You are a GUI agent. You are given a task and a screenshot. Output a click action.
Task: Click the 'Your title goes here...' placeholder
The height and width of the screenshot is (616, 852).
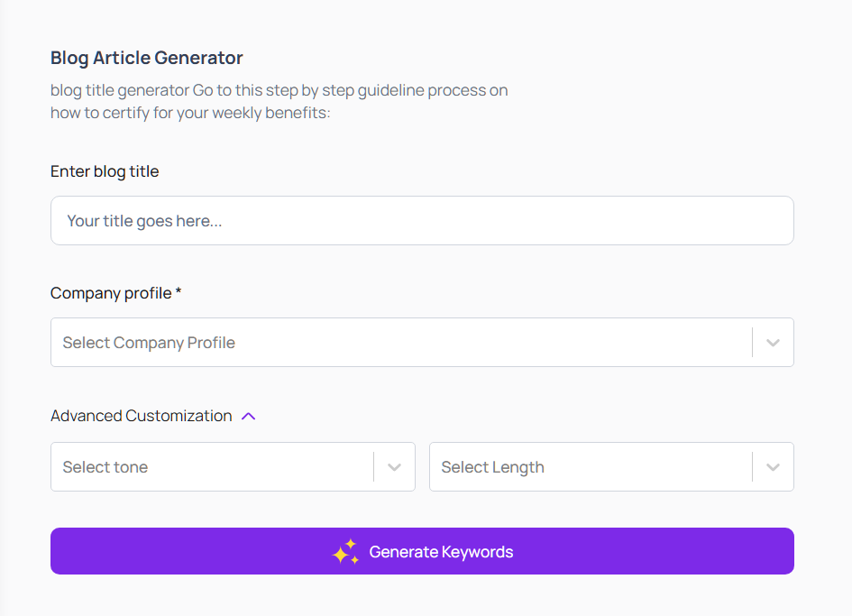tap(144, 221)
